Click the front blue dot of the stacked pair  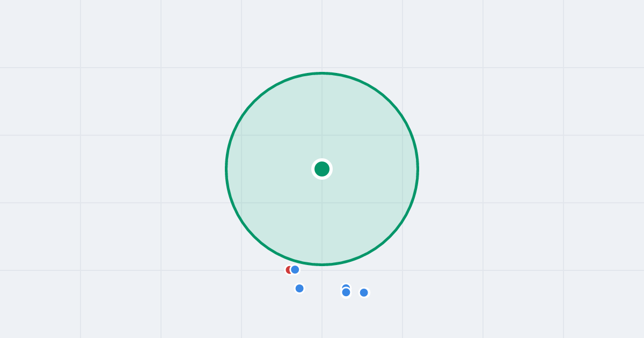[x=346, y=292]
